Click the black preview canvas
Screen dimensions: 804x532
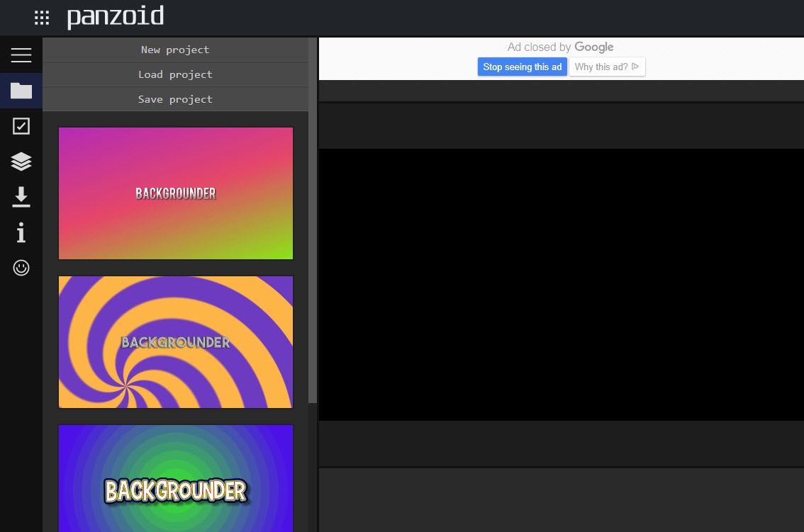562,285
